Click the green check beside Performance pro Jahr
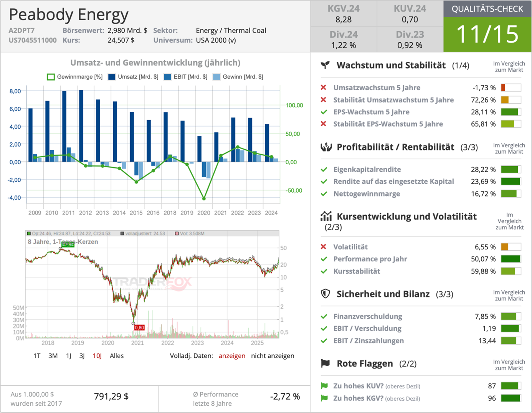 [324, 259]
